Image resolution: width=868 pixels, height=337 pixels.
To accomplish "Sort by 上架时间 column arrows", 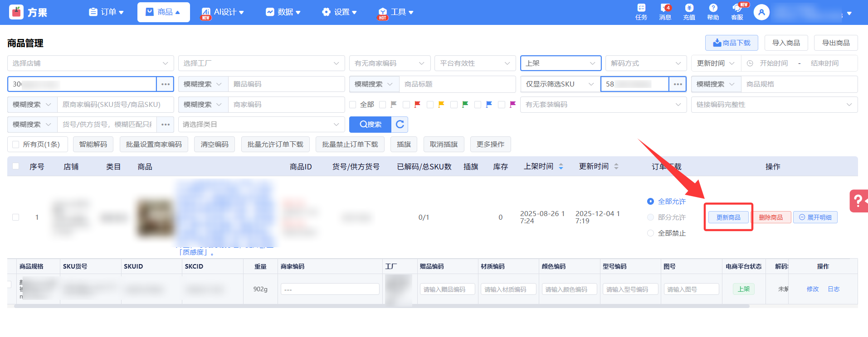I will [561, 167].
